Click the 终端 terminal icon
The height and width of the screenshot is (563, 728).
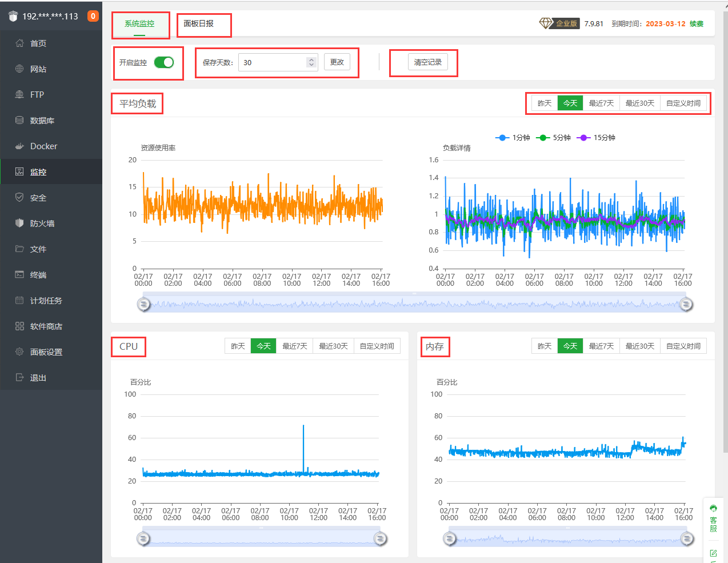click(19, 275)
